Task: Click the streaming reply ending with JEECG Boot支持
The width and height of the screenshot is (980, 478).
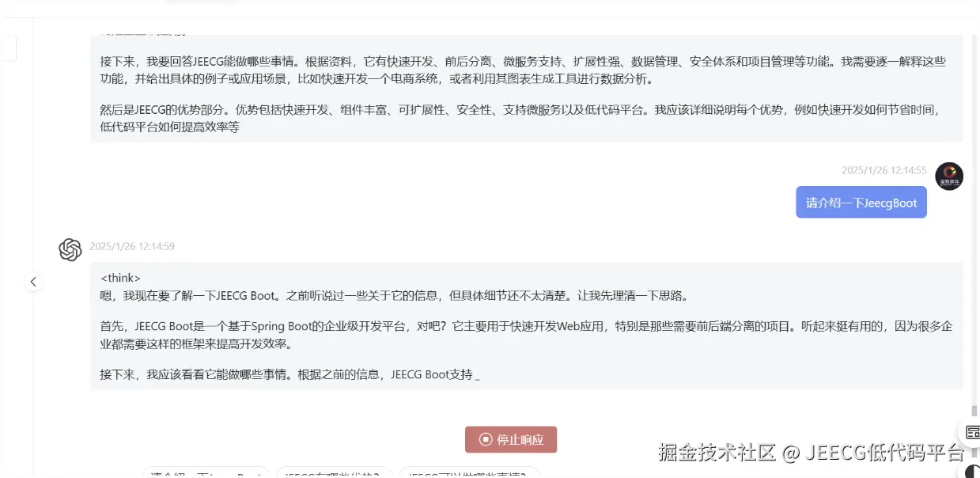Action: 526,325
